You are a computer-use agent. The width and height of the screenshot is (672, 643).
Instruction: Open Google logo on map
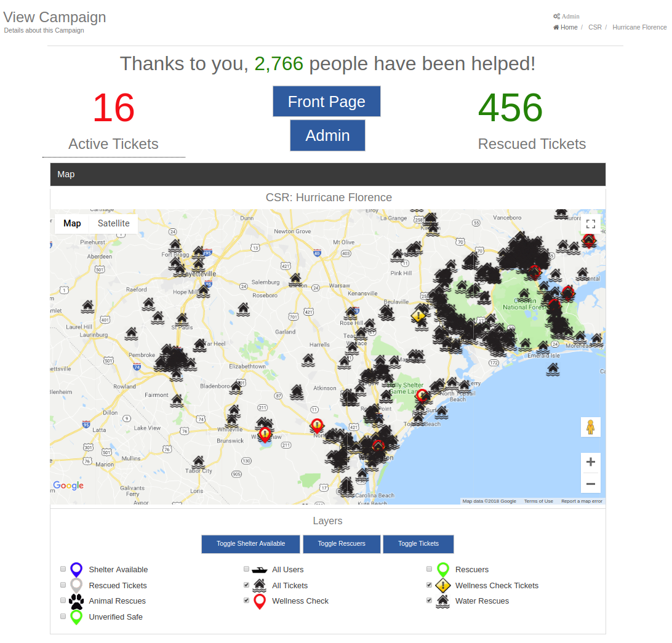tap(68, 485)
